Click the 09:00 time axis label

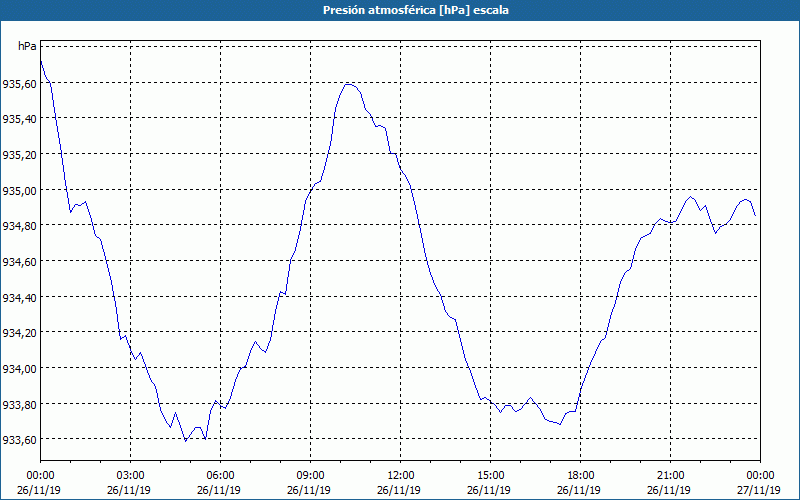click(310, 476)
